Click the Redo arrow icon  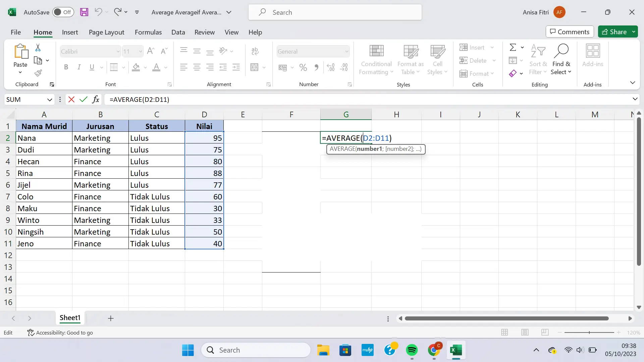(x=117, y=12)
